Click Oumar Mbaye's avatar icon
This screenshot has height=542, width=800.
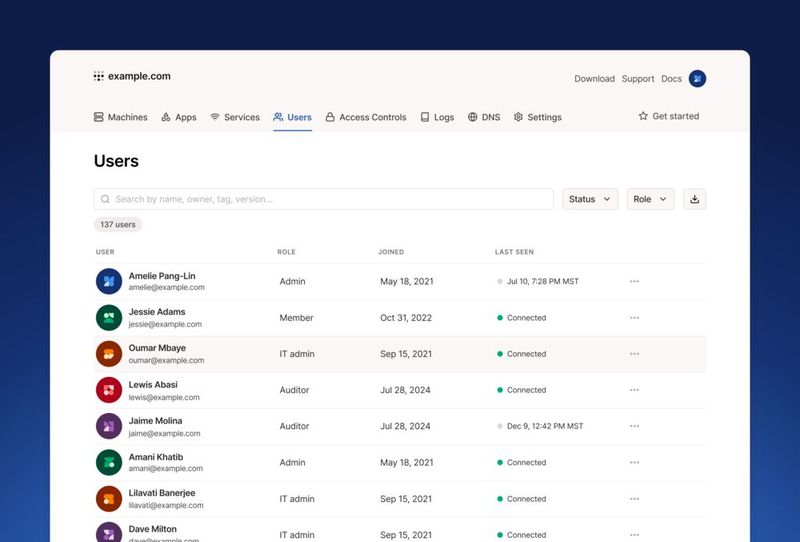109,354
